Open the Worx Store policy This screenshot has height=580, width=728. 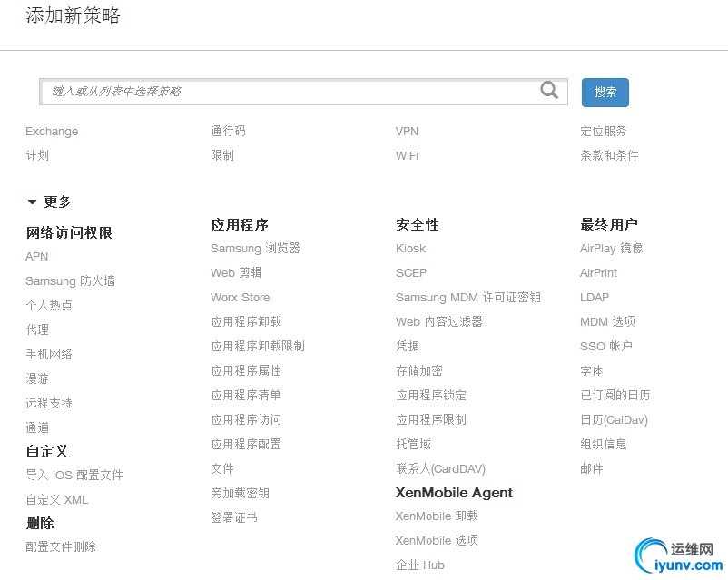point(240,297)
